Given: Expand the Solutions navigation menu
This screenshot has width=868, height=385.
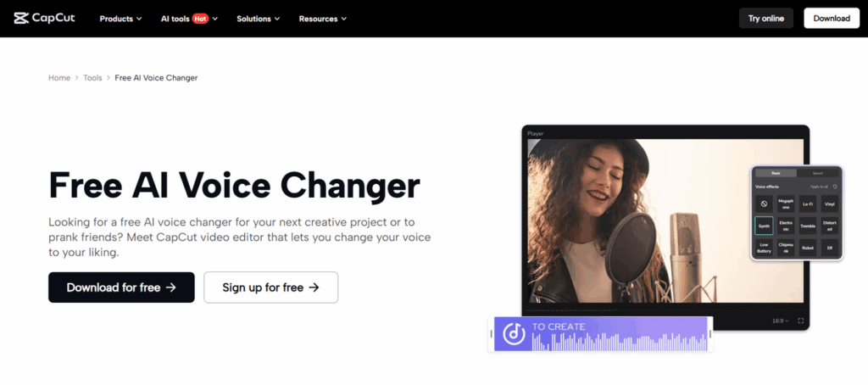Looking at the screenshot, I should [258, 19].
